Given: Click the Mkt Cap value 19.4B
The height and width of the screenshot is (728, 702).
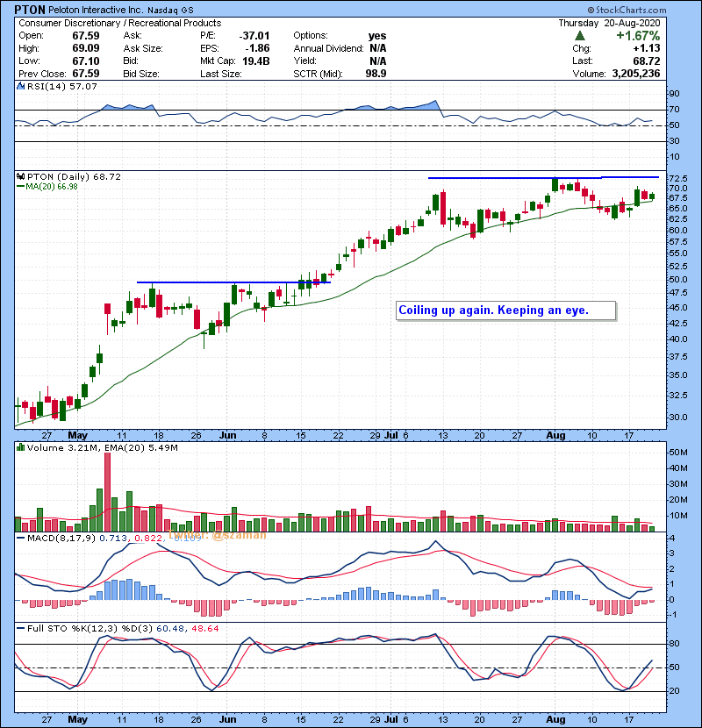Looking at the screenshot, I should pos(255,61).
